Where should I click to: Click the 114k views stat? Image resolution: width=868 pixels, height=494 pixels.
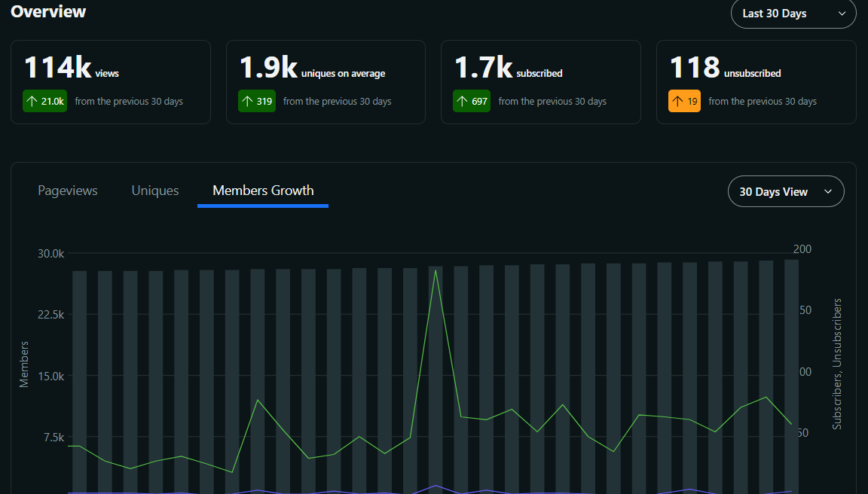[72, 68]
